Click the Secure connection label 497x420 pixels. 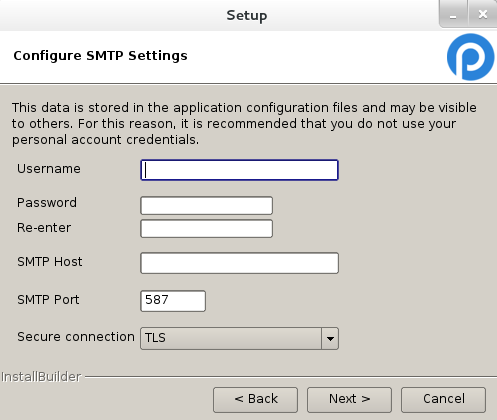coord(76,337)
